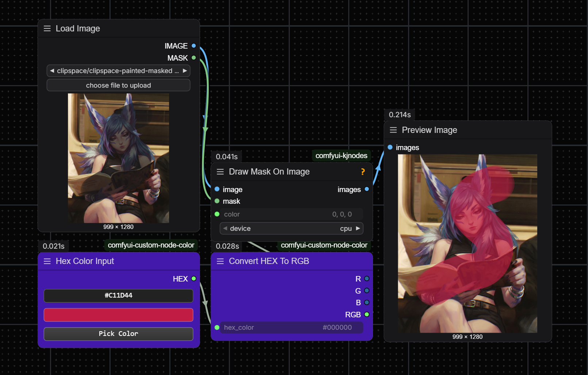Click the Load Image preview thumbnail
Screen dimensions: 588x375
pyautogui.click(x=118, y=158)
